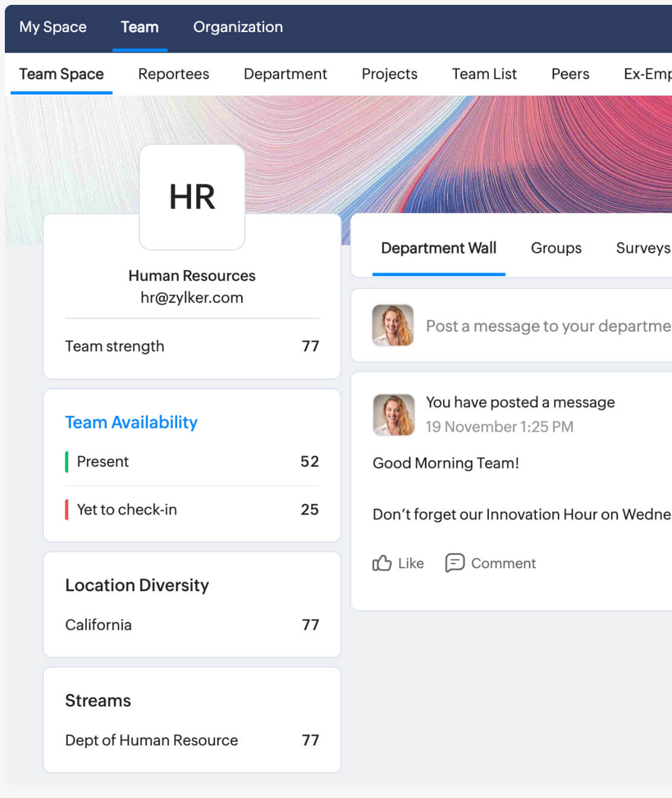Viewport: 672px width, 798px height.
Task: Select the Department Wall tab
Action: (438, 248)
